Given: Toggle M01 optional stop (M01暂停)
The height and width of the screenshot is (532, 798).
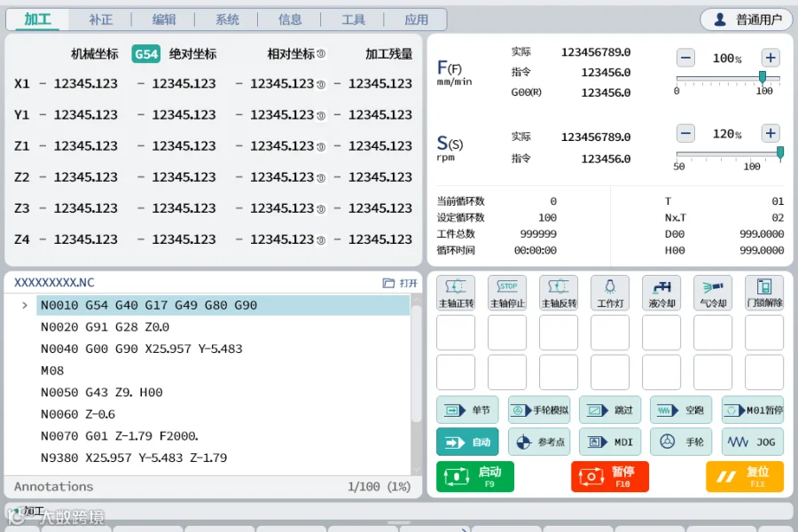Looking at the screenshot, I should pyautogui.click(x=753, y=410).
